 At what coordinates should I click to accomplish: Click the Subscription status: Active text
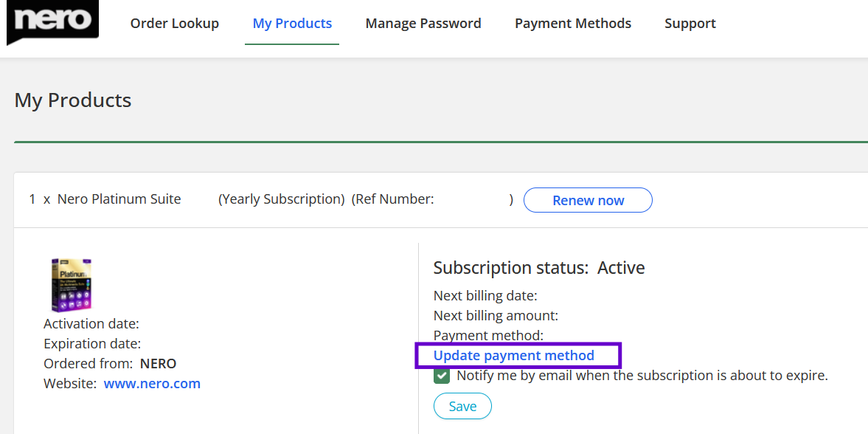point(539,268)
